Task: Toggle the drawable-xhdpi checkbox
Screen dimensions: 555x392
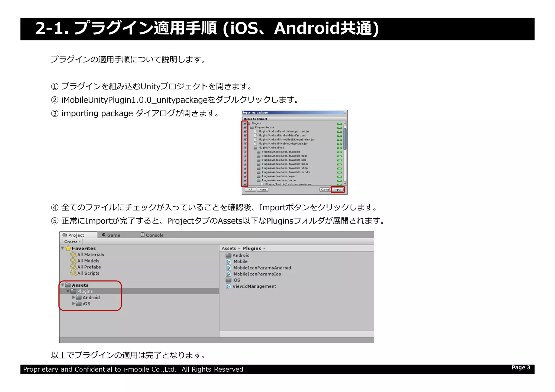Action: (245, 168)
